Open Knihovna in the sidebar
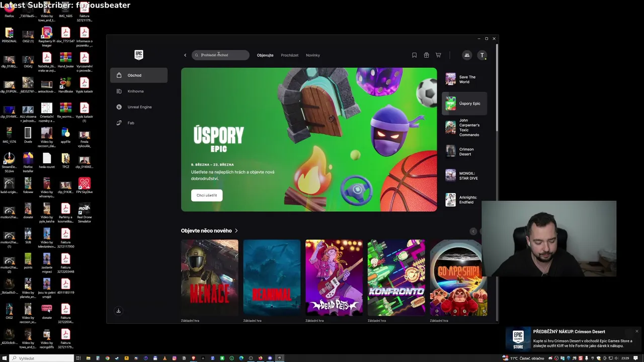This screenshot has width=644, height=362. (x=139, y=91)
